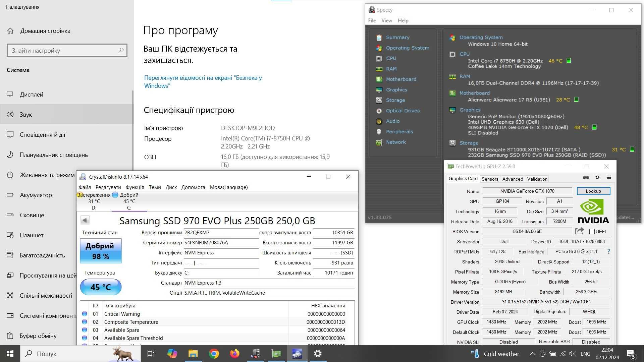Click the 45 °C temperature button

pos(101,287)
